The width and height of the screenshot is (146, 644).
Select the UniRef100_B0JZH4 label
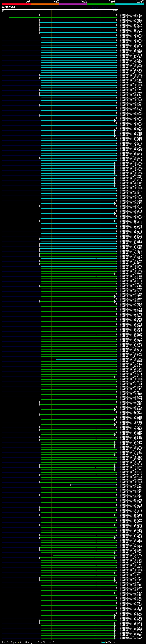[131, 138]
